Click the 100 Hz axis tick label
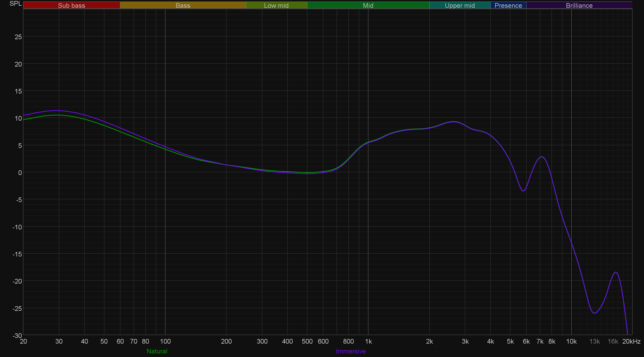Viewport: 644px width, 357px height. pos(165,341)
